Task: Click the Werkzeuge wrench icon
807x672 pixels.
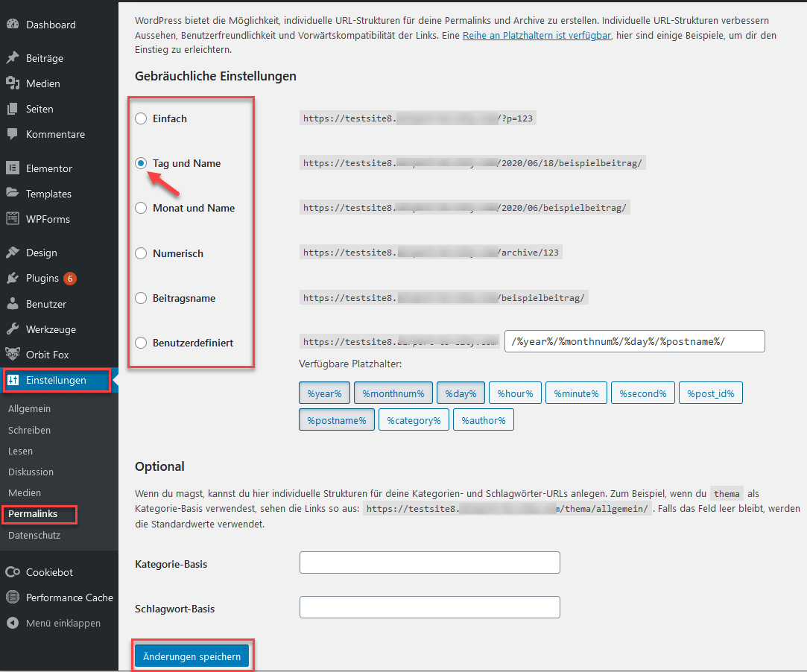Action: coord(13,329)
